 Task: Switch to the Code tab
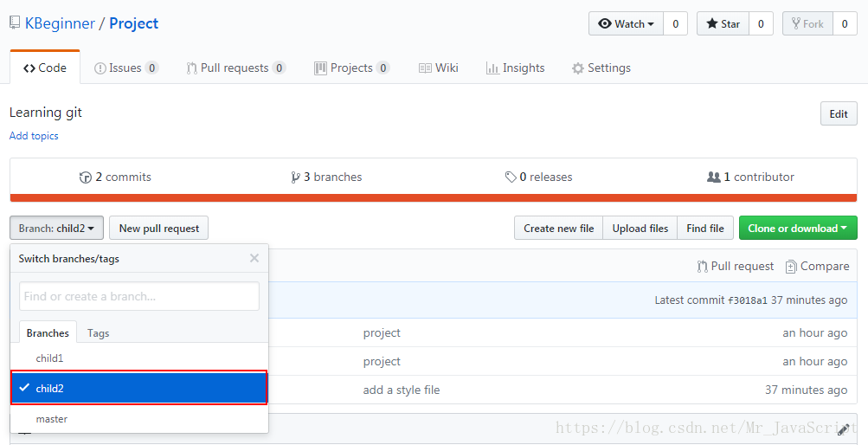[x=45, y=68]
